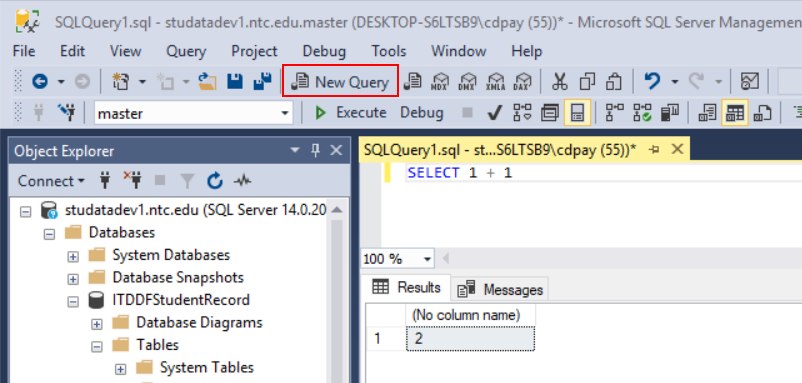Toggle IntelliSense Enabled button
This screenshot has width=802, height=383.
click(577, 113)
